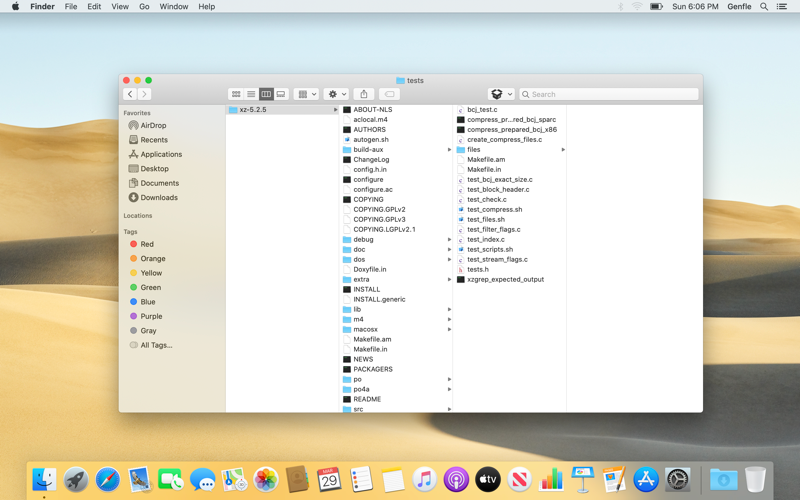
Task: Open the Help menu
Action: point(207,7)
